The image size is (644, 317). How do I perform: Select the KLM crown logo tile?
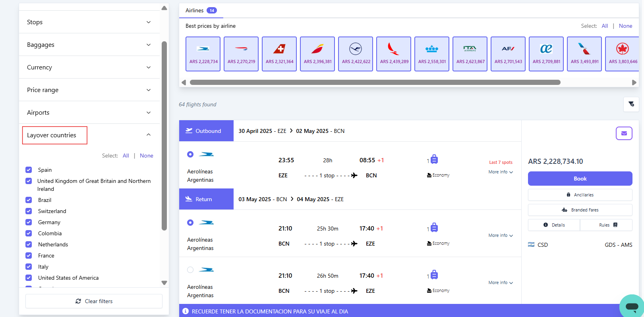click(432, 54)
